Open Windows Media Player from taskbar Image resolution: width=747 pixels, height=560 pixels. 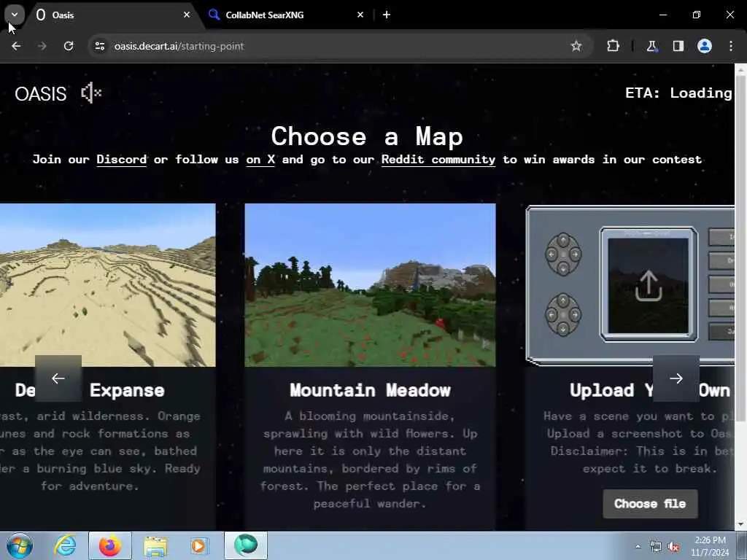[199, 545]
